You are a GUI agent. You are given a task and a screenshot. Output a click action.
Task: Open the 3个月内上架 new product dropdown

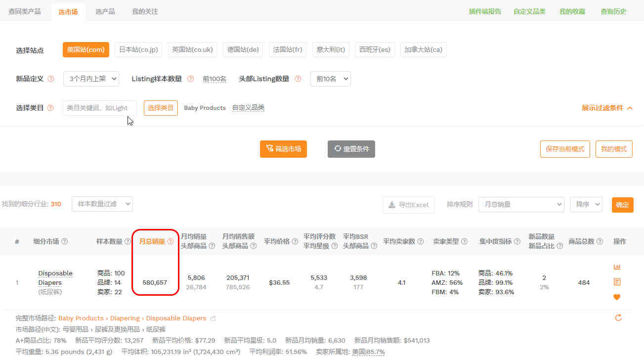[91, 79]
